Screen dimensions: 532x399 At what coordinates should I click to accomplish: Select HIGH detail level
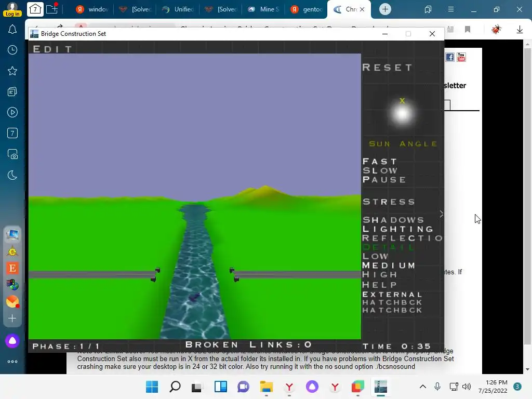(380, 274)
